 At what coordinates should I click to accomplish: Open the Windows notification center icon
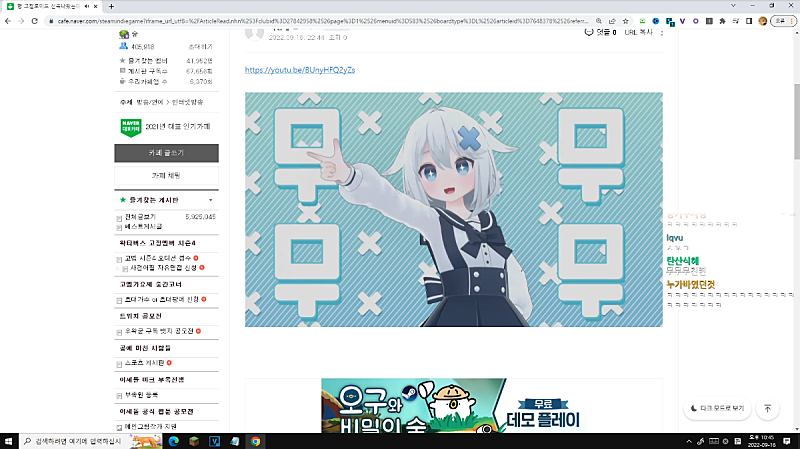tap(787, 441)
